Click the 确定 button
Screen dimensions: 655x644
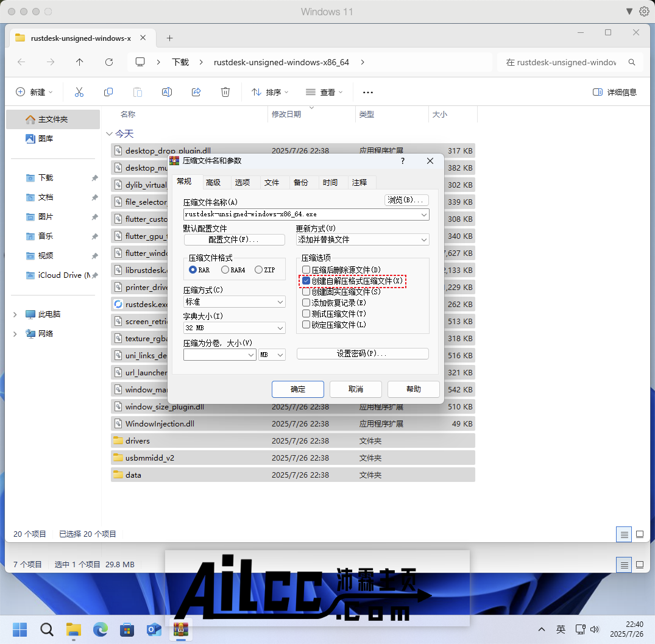298,389
